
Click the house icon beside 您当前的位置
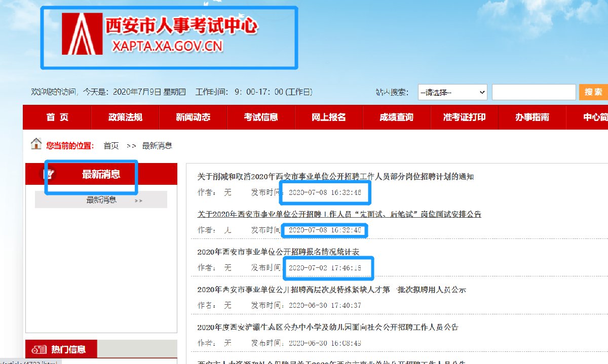click(x=36, y=144)
